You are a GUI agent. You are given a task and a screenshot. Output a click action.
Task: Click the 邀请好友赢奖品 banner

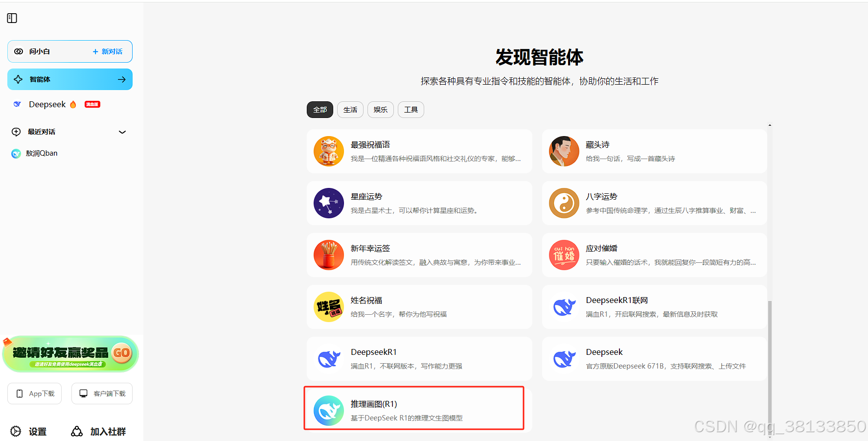[x=70, y=353]
